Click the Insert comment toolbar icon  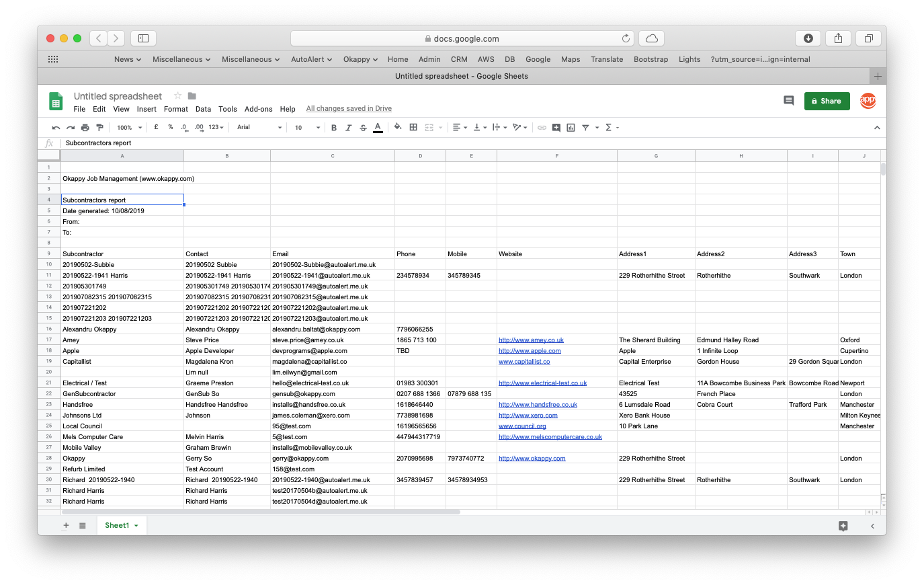(x=556, y=127)
